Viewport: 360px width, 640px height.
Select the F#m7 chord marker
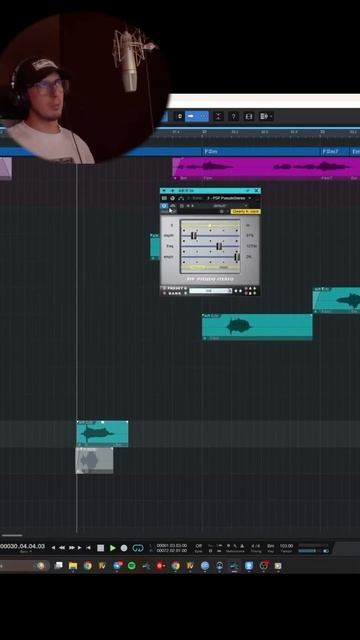coord(330,151)
